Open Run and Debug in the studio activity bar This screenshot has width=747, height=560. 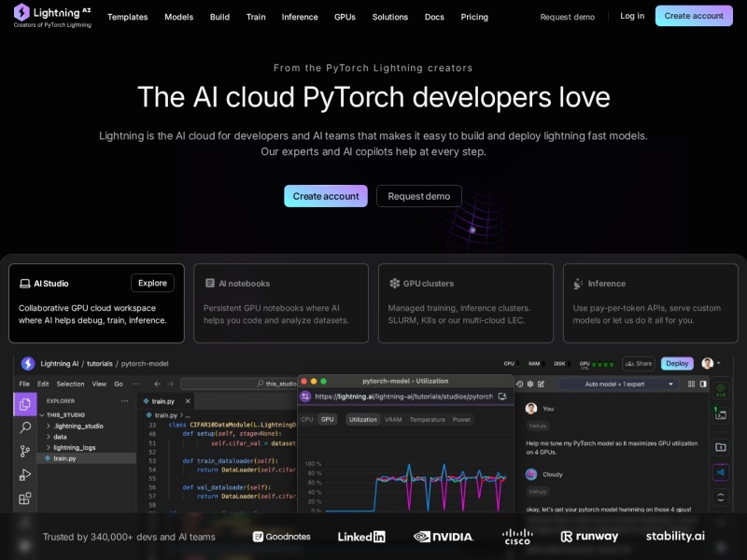[x=25, y=475]
